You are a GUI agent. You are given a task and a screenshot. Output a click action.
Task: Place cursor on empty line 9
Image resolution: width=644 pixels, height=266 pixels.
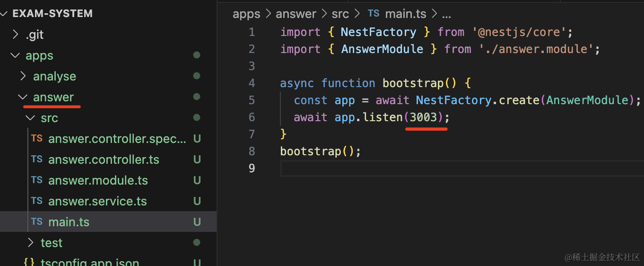click(x=426, y=168)
